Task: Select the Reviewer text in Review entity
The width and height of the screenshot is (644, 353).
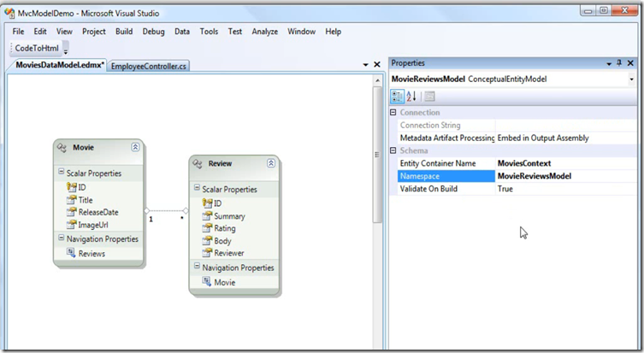Action: coord(228,253)
